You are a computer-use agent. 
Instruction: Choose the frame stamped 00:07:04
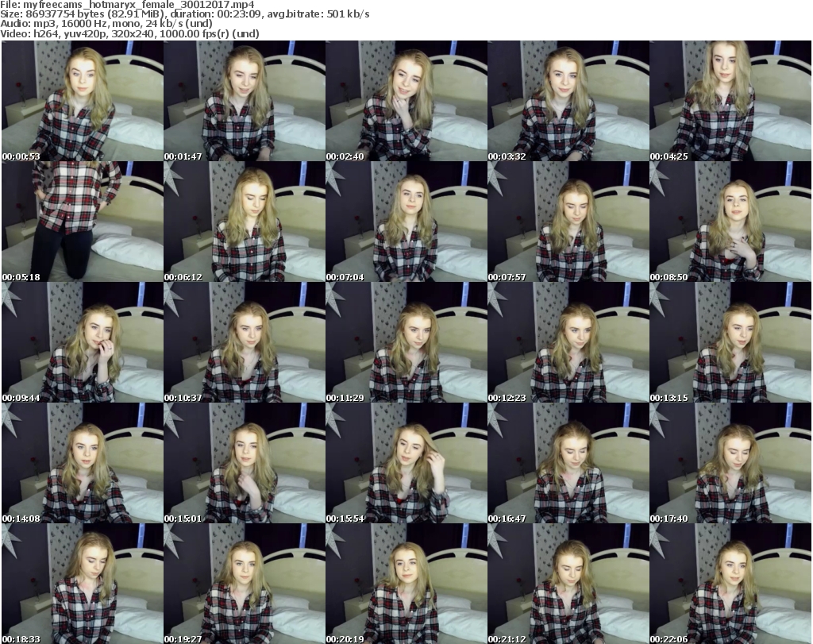click(x=406, y=222)
